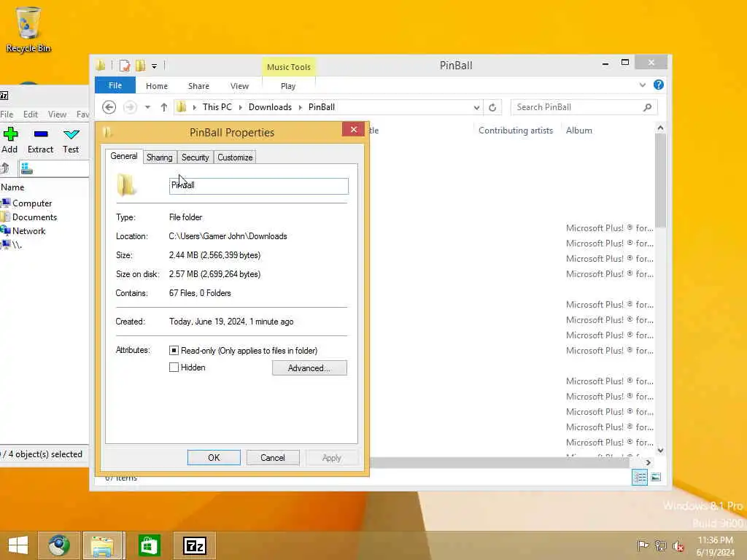Viewport: 747px width, 560px height.
Task: Click the Back arrow in Explorer
Action: 109,107
